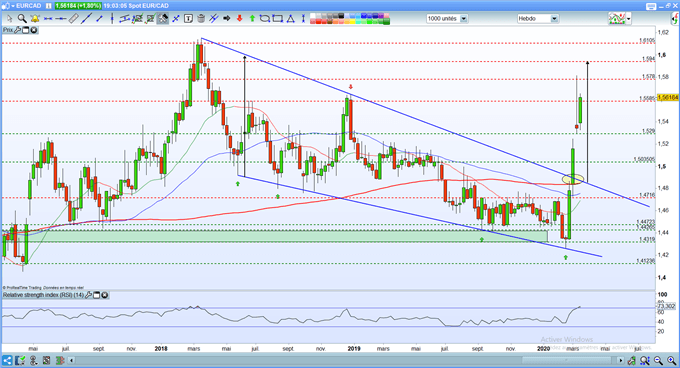Click the bottom-right zoom out magnifier
Viewport: 680px width, 368px height.
click(x=658, y=360)
